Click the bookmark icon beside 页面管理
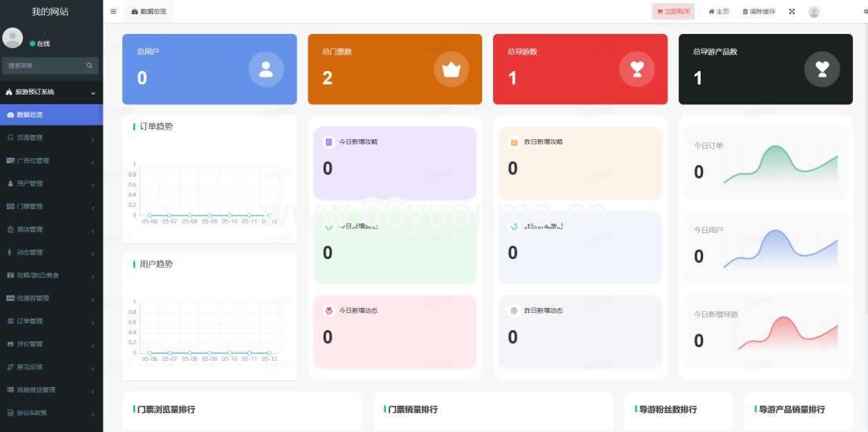Screen dimensions: 868x432 (10, 137)
